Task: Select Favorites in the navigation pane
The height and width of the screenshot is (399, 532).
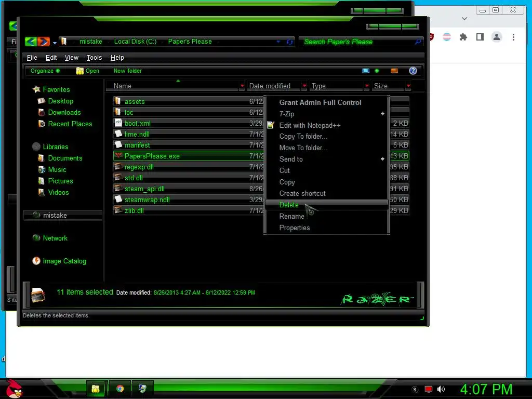Action: 51,89
